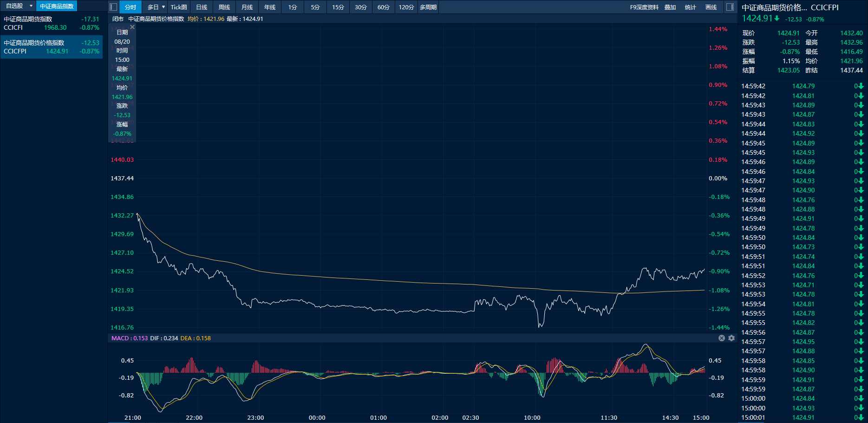Click the large 1424.91 price in quote header
The height and width of the screenshot is (423, 868).
pyautogui.click(x=757, y=18)
